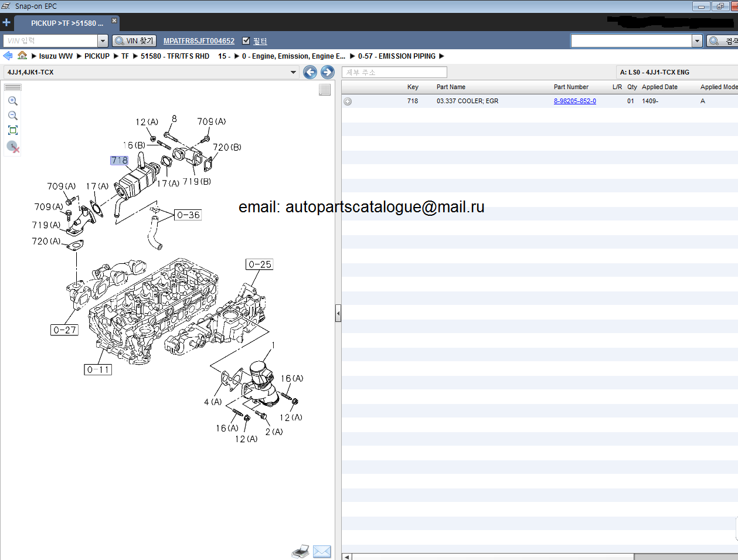This screenshot has height=560, width=738.
Task: Click the 세부 주소 detail address field
Action: click(x=394, y=72)
